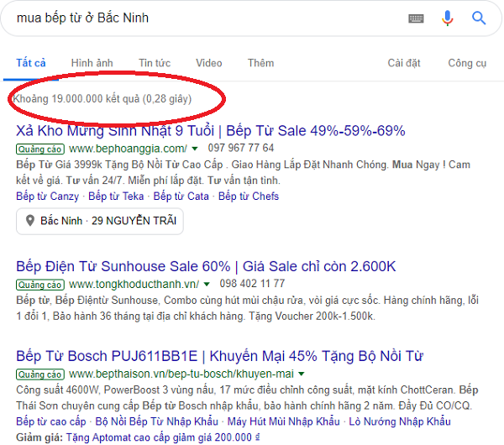Expand arrow next to tongkhoducthanh.vn URL
Viewport: 504px width, 445px height.
[x=207, y=285]
